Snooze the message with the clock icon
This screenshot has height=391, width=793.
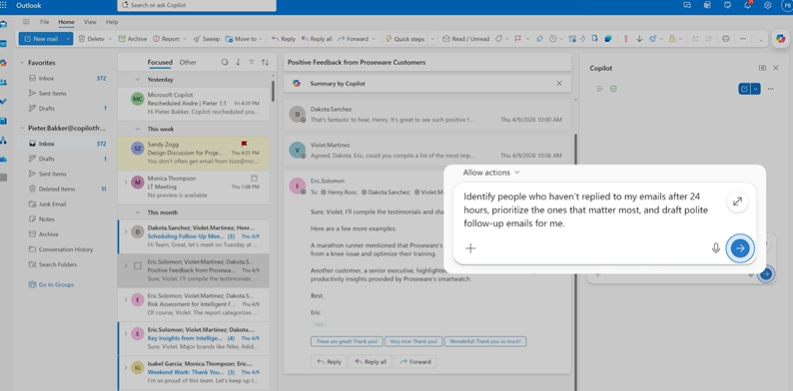[553, 39]
